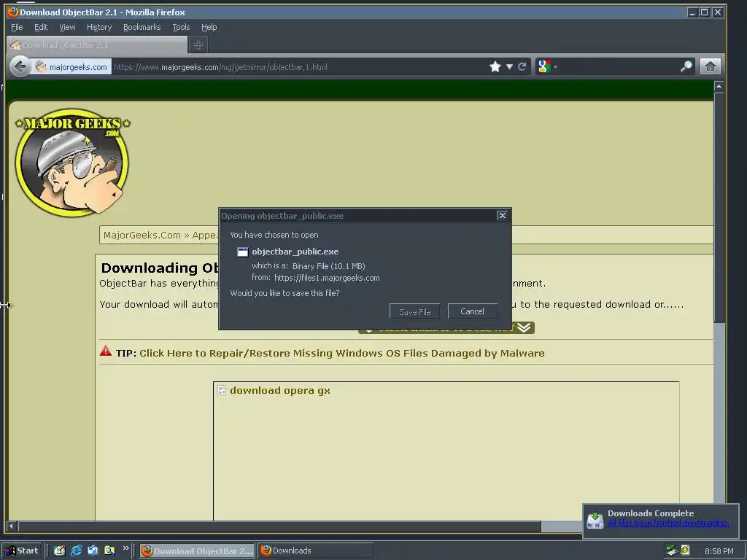
Task: Click the magnifying glass search icon
Action: point(686,66)
